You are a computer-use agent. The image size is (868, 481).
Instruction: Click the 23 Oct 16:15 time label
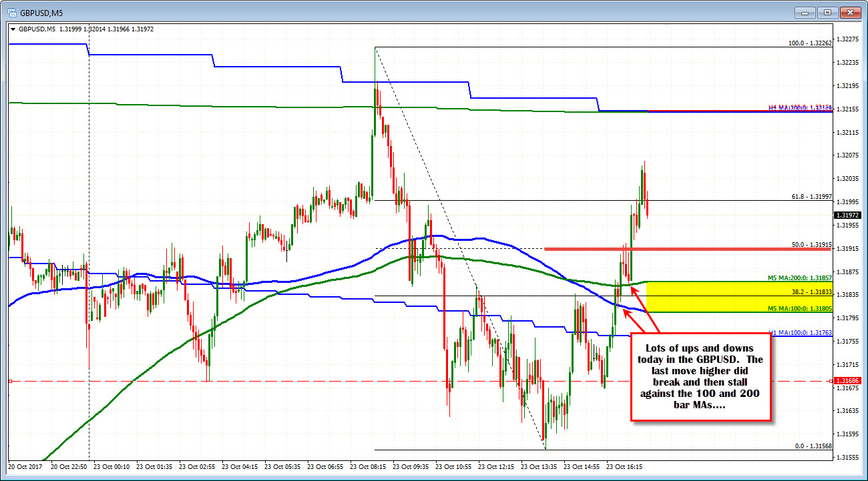[x=625, y=467]
